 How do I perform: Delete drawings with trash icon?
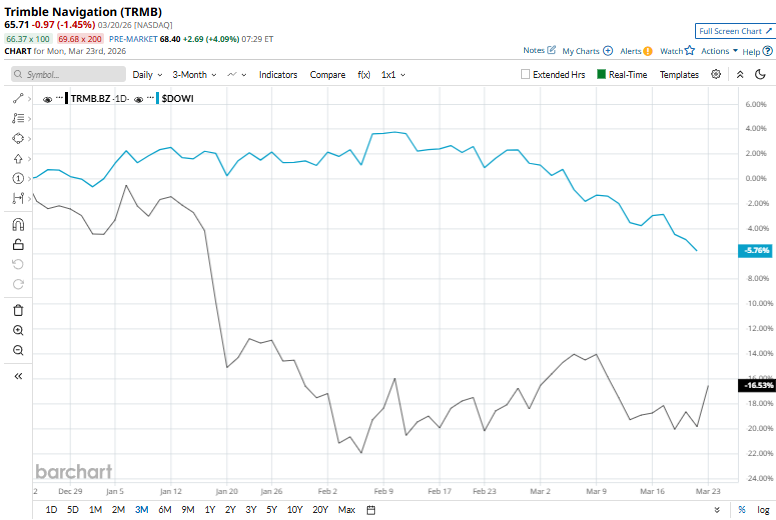point(18,310)
